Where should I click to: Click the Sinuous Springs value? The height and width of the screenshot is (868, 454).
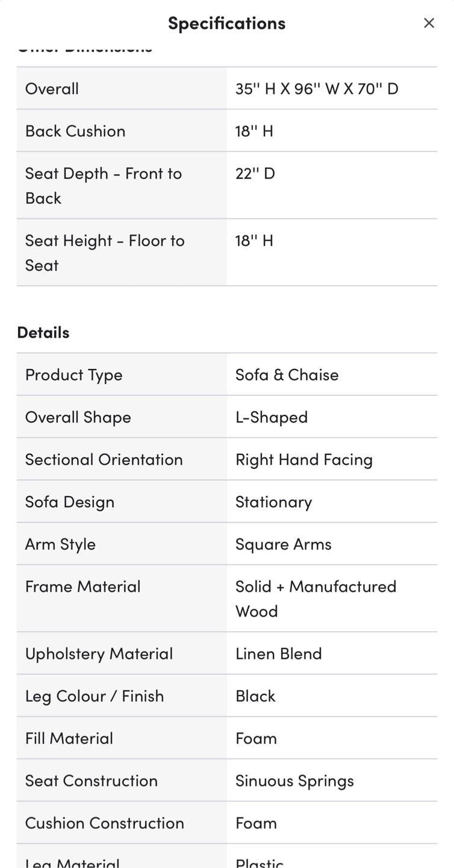coord(294,781)
